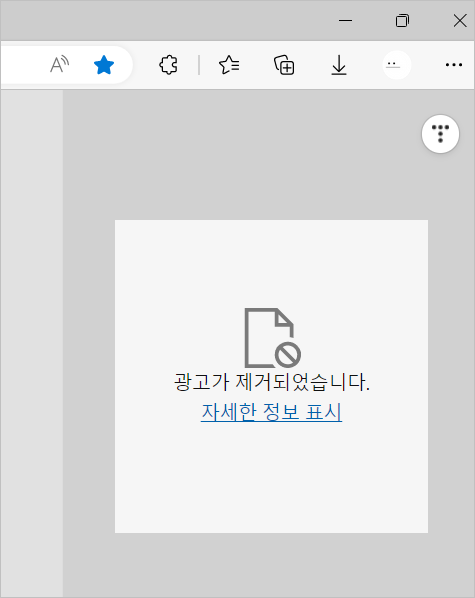Image resolution: width=475 pixels, height=598 pixels.
Task: Open the Downloads arrow icon
Action: [x=339, y=65]
